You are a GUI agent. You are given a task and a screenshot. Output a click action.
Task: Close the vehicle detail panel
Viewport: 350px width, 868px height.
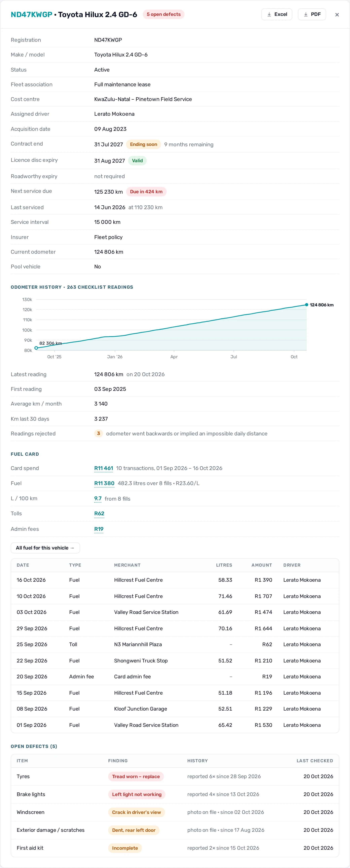pos(337,15)
